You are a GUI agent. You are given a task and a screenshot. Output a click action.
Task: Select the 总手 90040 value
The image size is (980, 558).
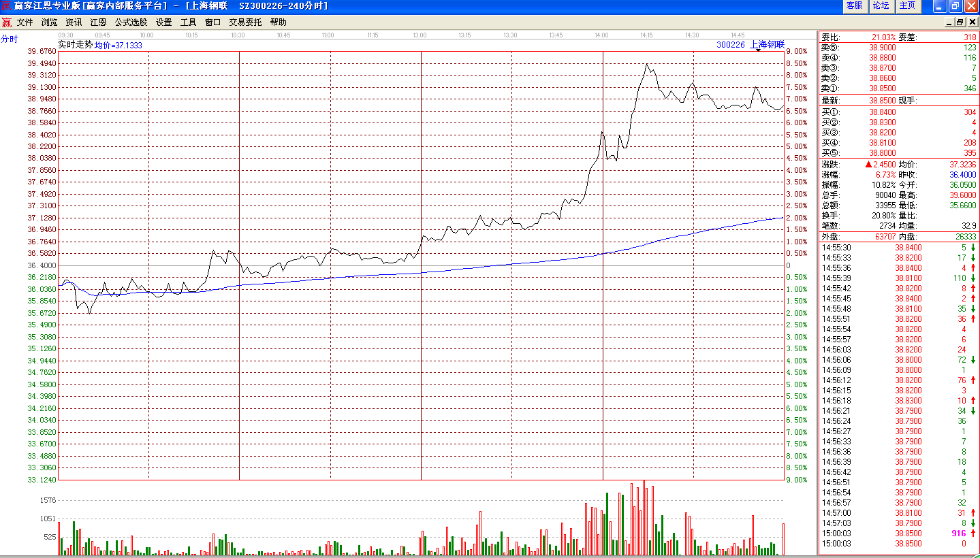pyautogui.click(x=886, y=195)
